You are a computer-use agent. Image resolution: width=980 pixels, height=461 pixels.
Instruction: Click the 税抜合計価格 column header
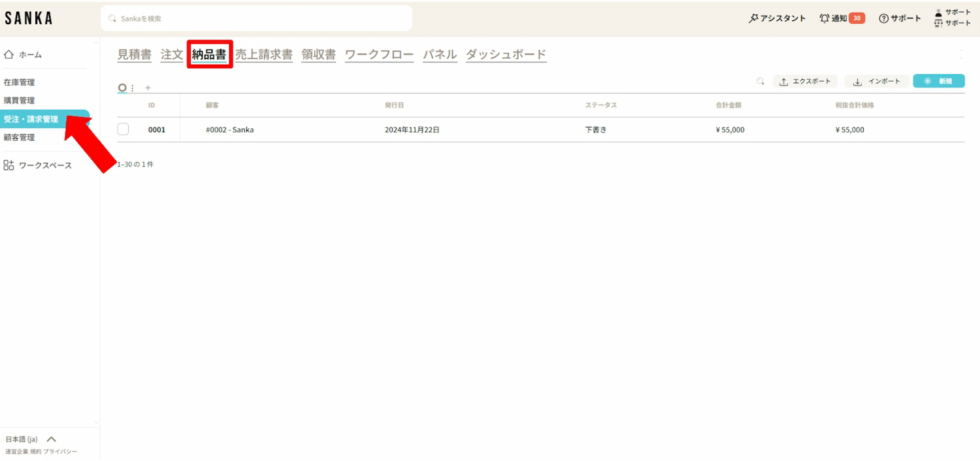855,105
